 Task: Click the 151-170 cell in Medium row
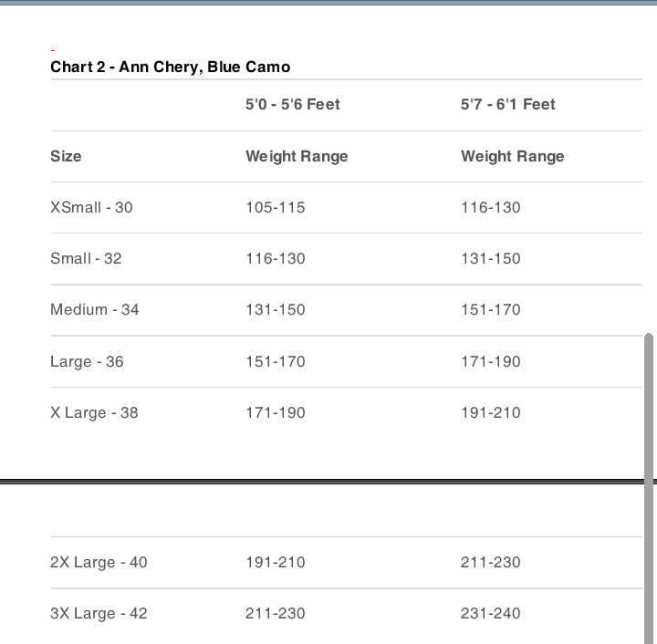tap(490, 309)
